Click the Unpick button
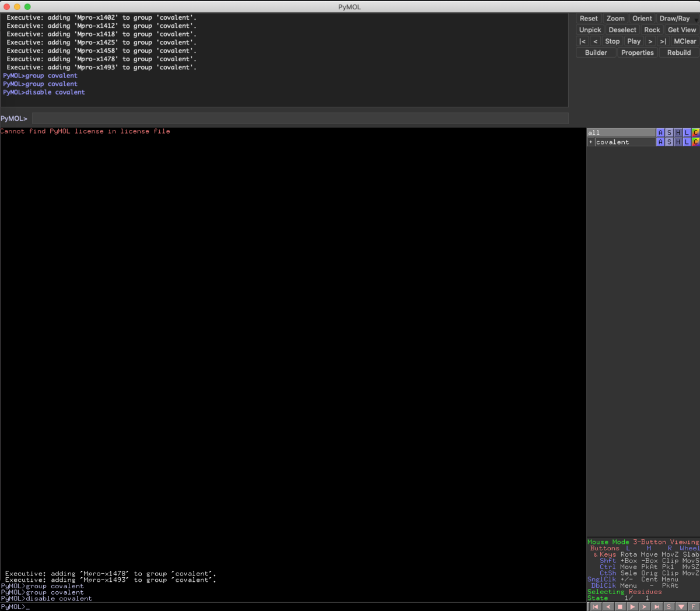 click(x=590, y=30)
